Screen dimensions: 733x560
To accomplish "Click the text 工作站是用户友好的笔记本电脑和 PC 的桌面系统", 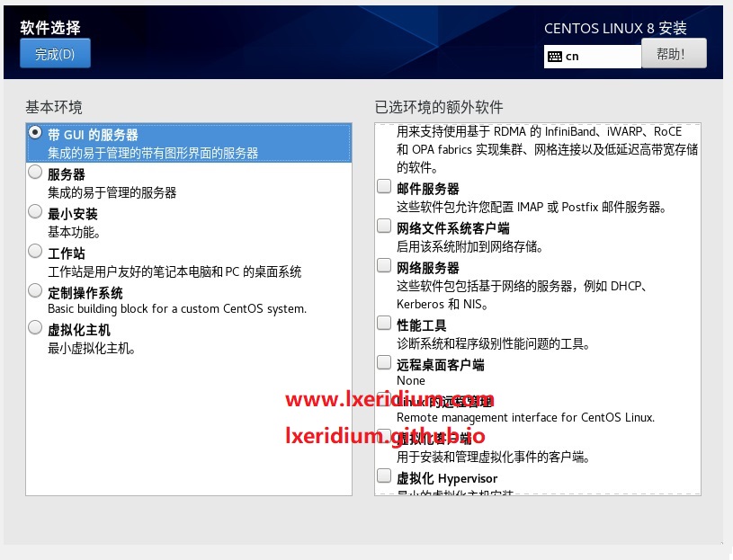I will click(x=174, y=271).
